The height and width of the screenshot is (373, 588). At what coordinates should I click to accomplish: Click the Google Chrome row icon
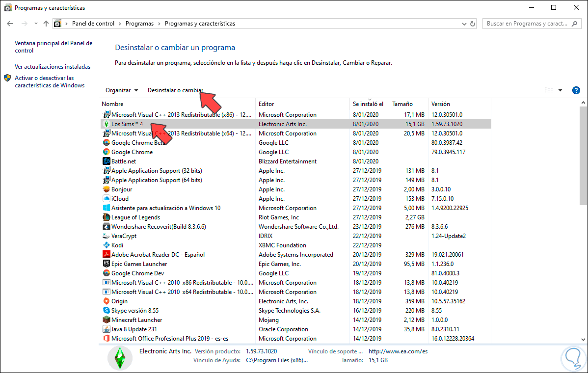pyautogui.click(x=107, y=152)
